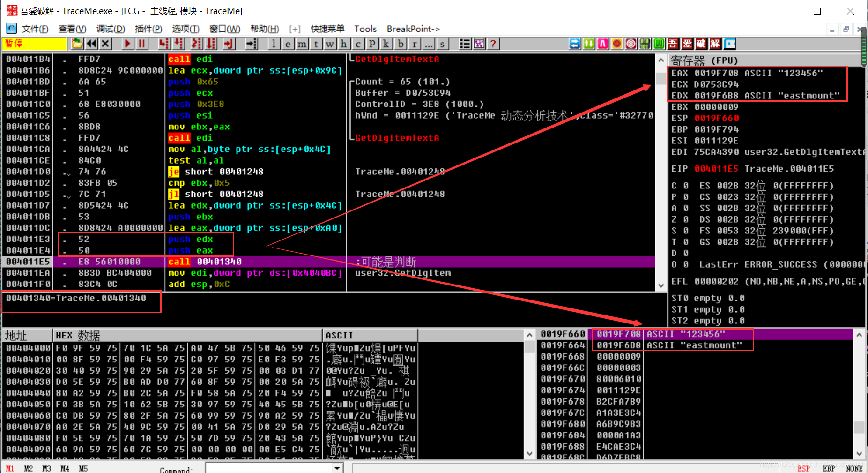The image size is (868, 473).
Task: Click the Trace over toolbar icon
Action: pyautogui.click(x=211, y=44)
